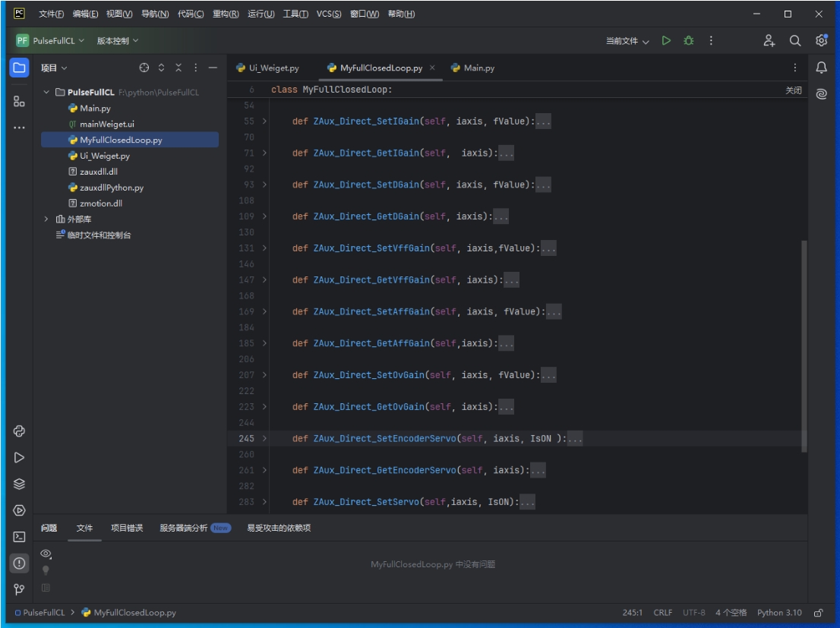Image resolution: width=840 pixels, height=628 pixels.
Task: Show more tool windows ellipsis
Action: point(19,128)
